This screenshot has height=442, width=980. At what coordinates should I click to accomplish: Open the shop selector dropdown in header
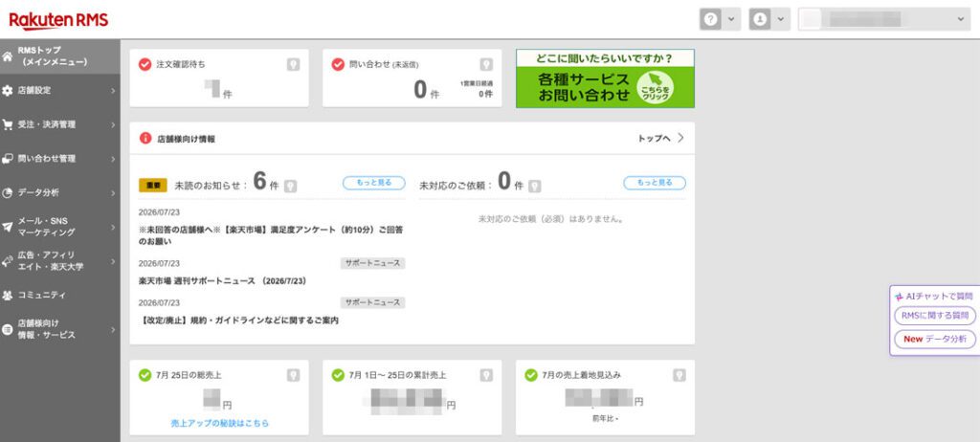coord(883,19)
